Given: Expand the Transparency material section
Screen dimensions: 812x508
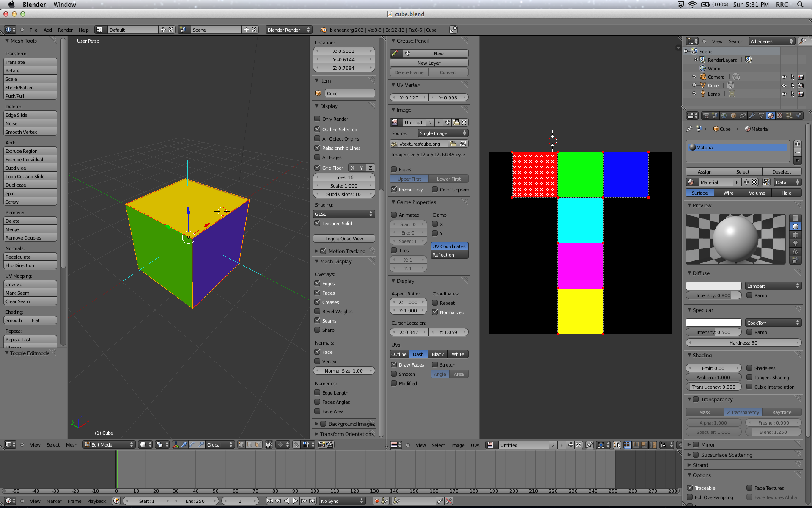Looking at the screenshot, I should [690, 399].
